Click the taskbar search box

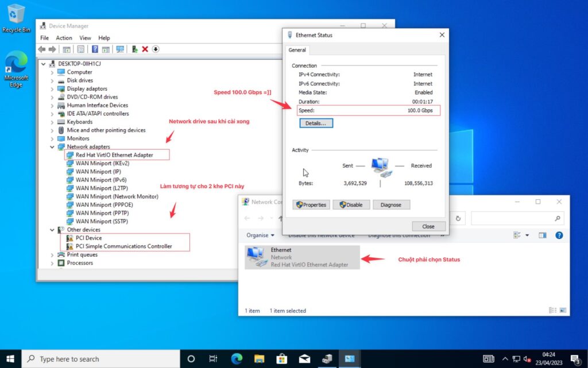pos(101,359)
